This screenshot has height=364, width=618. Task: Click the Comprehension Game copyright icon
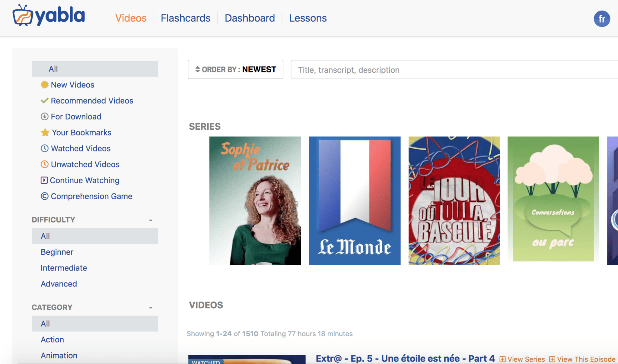[44, 196]
